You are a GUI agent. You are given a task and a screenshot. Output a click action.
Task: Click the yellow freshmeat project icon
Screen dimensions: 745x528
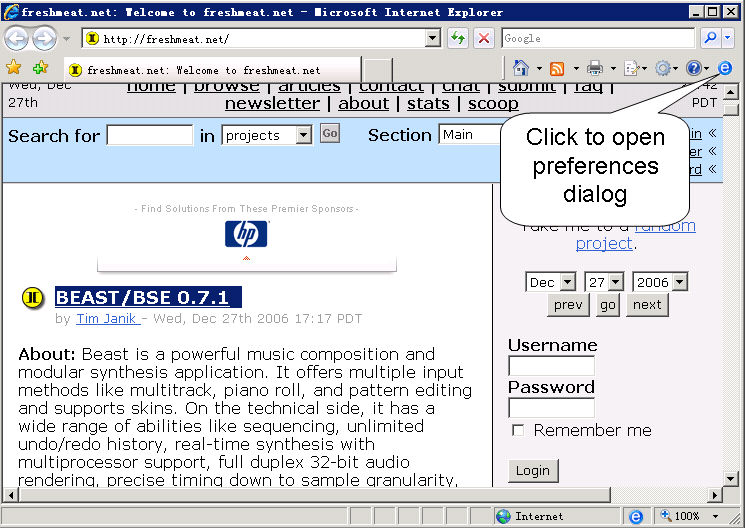coord(33,298)
